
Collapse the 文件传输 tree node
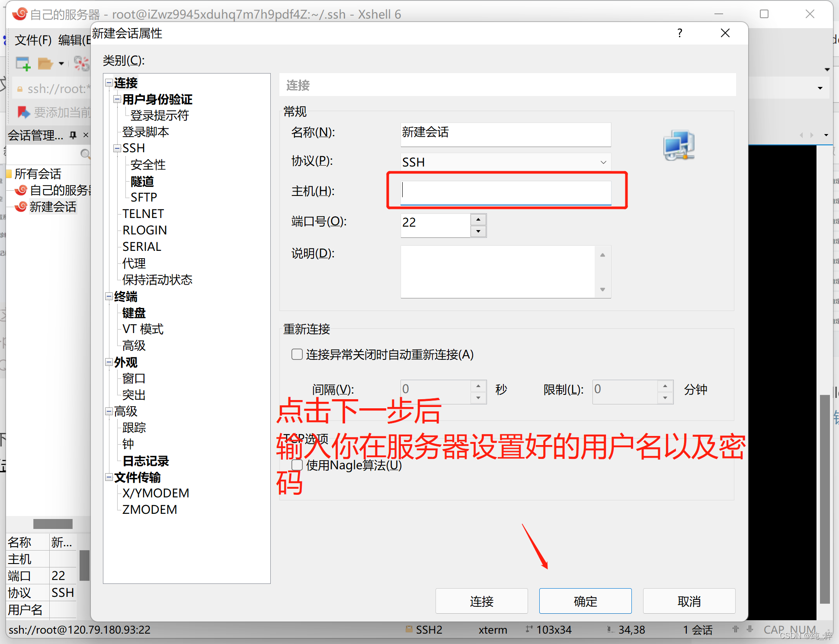109,477
